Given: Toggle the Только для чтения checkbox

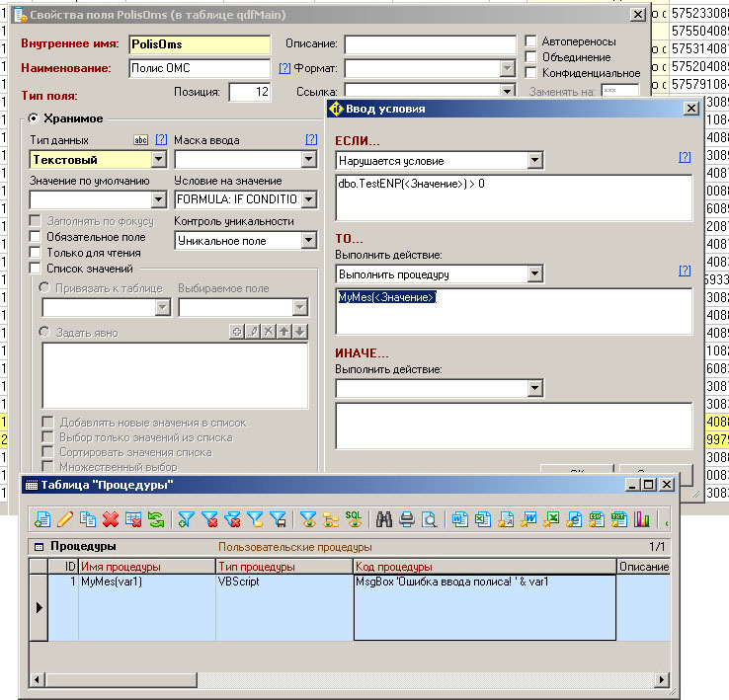Looking at the screenshot, I should [x=36, y=253].
